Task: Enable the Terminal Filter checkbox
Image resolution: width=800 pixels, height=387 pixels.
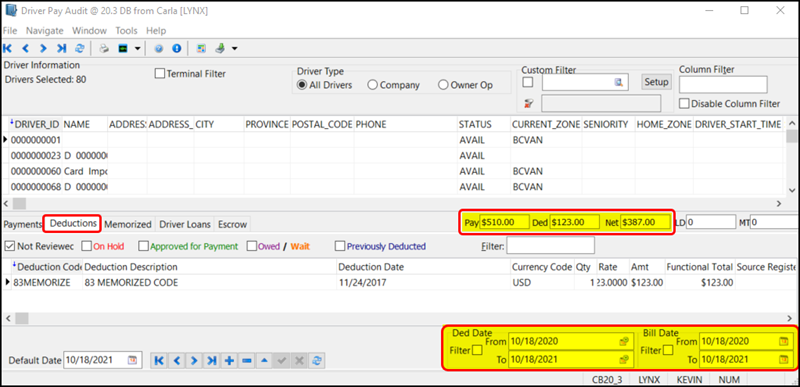Action: 160,74
